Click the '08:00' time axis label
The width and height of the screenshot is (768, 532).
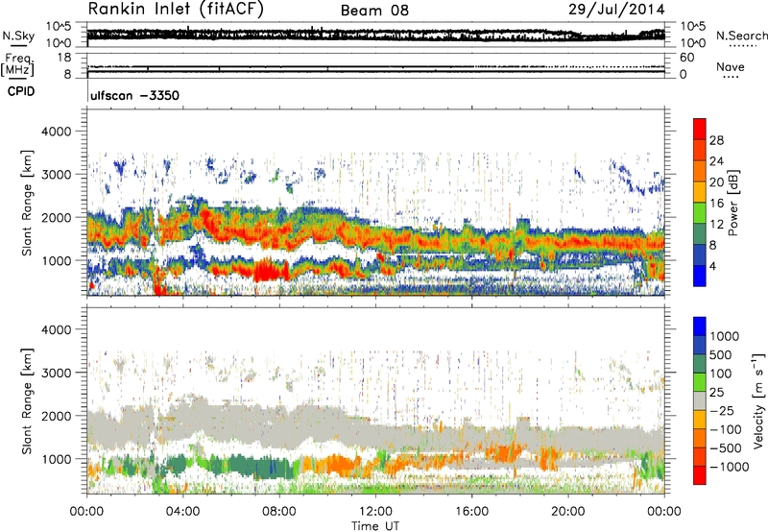pos(279,512)
